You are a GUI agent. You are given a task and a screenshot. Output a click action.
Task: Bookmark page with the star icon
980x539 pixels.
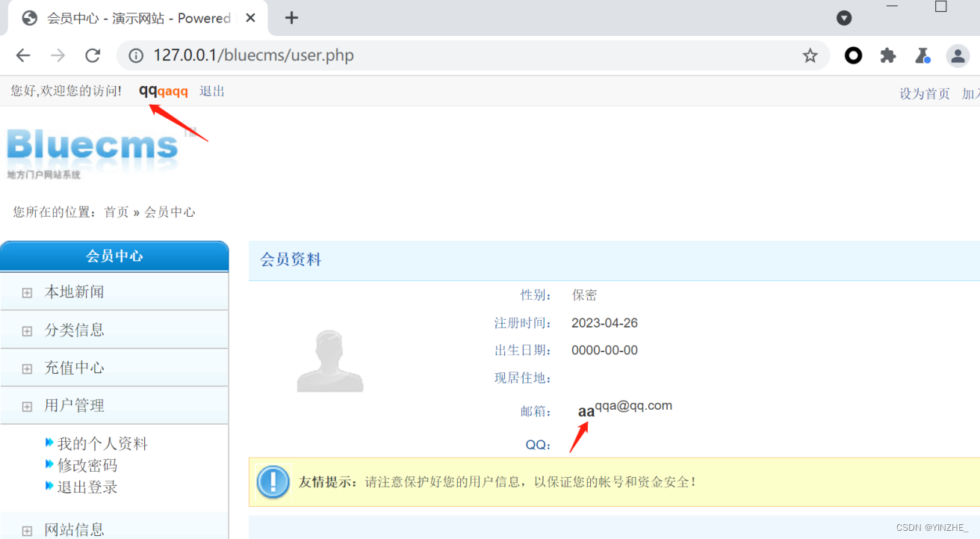[x=810, y=55]
